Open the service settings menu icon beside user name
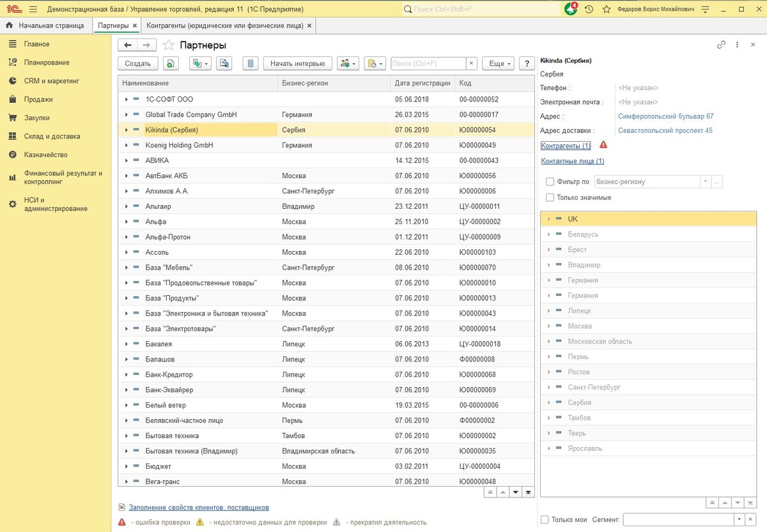This screenshot has height=532, width=767. pos(705,10)
